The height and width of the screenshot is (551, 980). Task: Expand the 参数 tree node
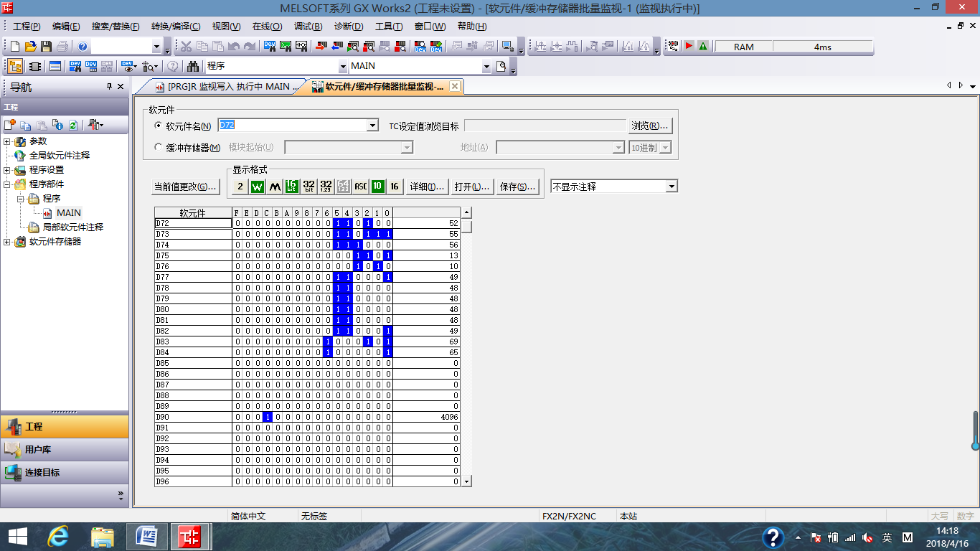[x=7, y=141]
